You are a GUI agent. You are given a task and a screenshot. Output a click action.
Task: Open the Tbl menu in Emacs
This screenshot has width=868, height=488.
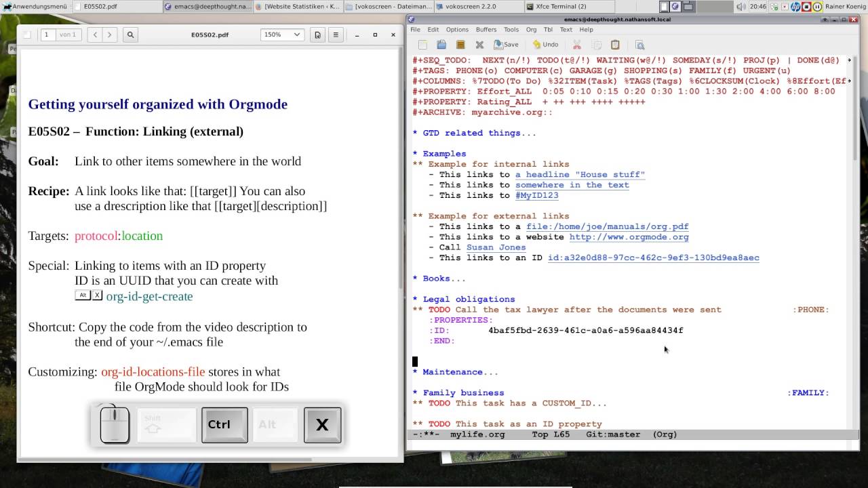[548, 30]
